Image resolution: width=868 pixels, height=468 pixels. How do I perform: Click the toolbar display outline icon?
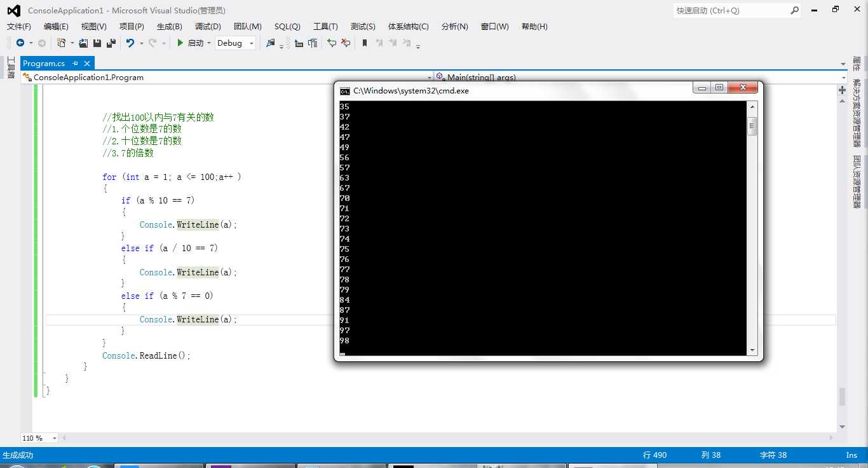click(x=299, y=43)
